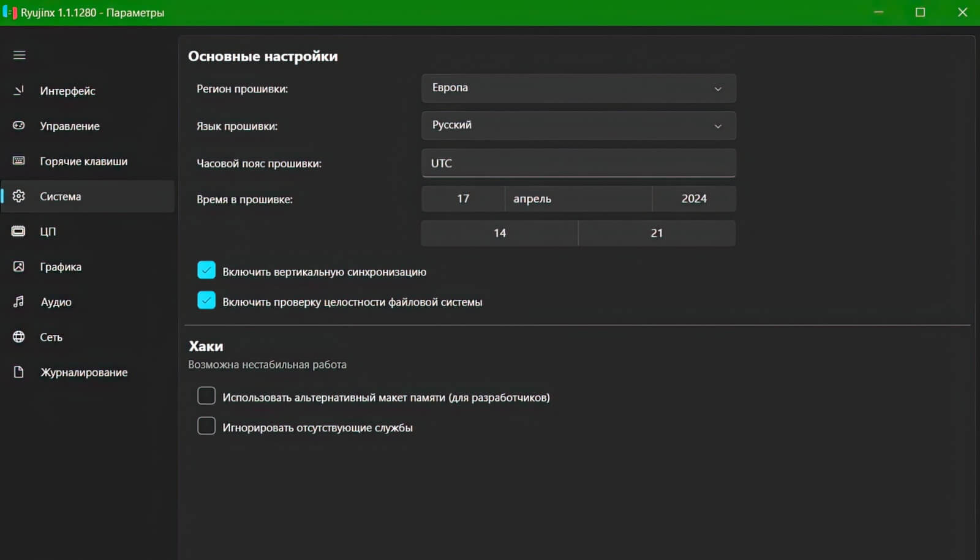Click the music note Аудио icon
Screen dimensions: 980x560
point(19,302)
